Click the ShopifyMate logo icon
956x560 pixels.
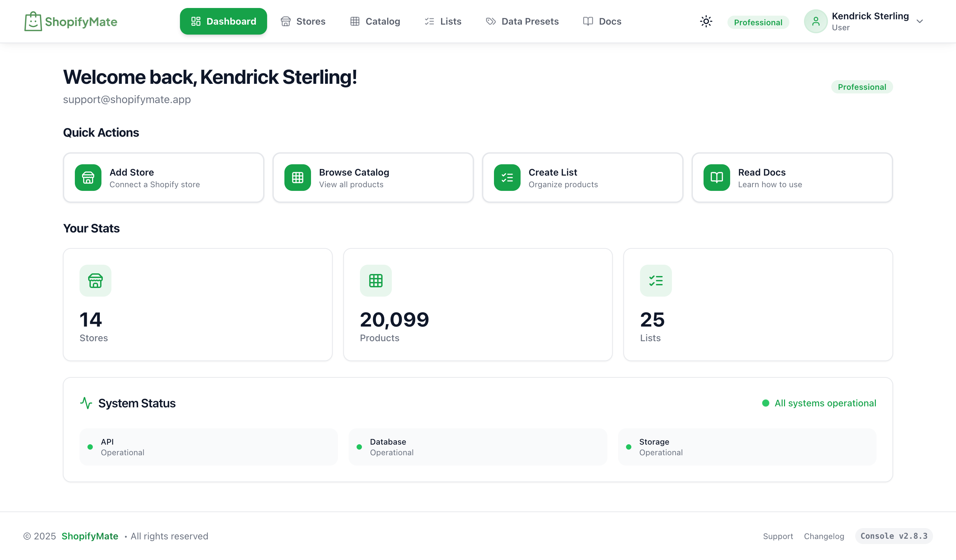click(33, 21)
